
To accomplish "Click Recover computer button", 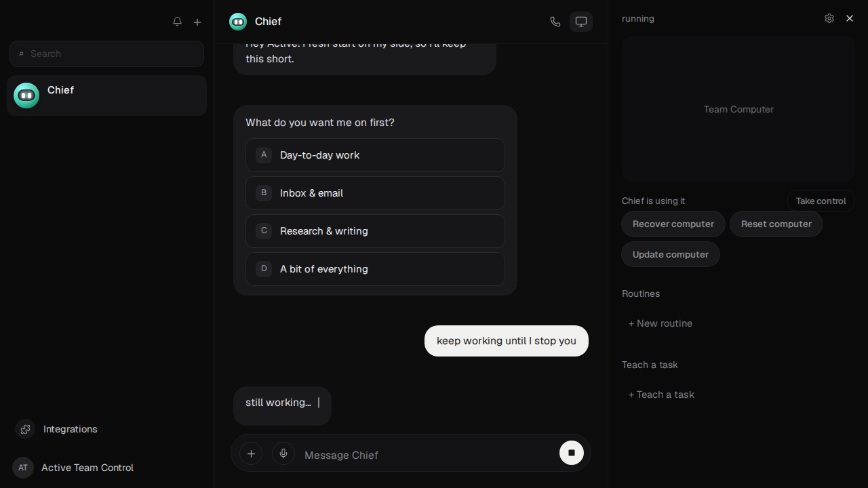I will click(673, 224).
